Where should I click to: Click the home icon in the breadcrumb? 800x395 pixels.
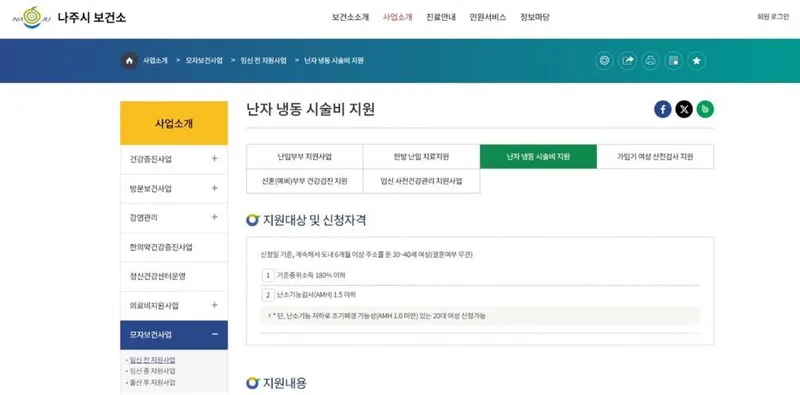tap(129, 61)
